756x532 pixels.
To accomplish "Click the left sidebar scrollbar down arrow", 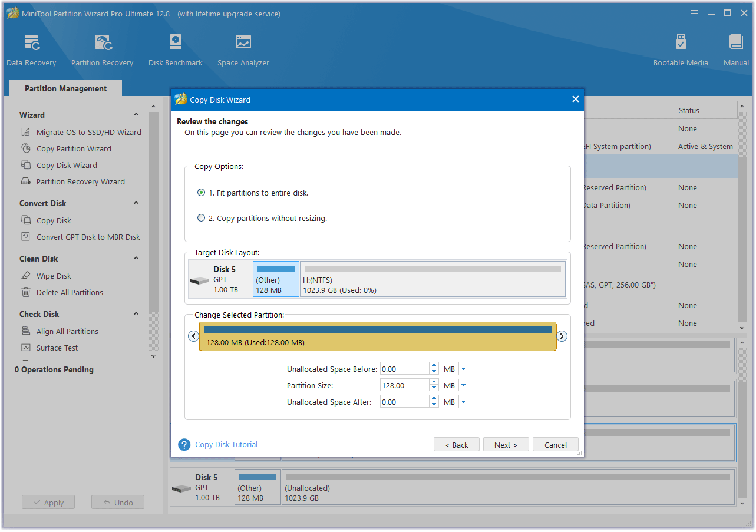I will point(154,356).
